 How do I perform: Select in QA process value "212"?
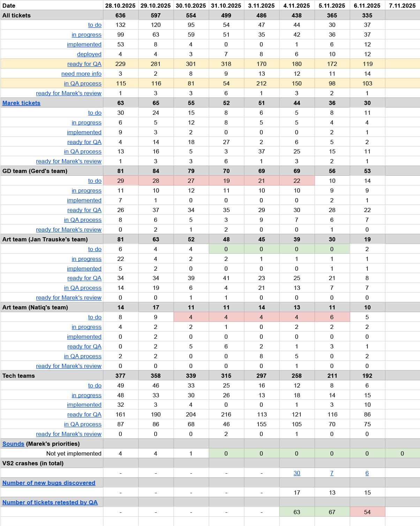pos(262,83)
